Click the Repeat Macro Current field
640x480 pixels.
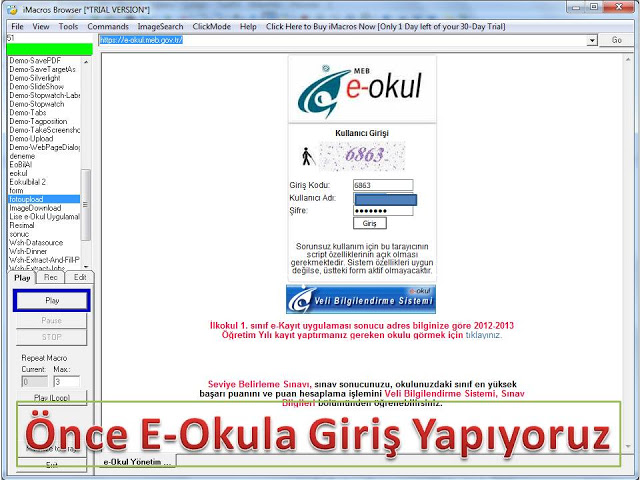(34, 382)
